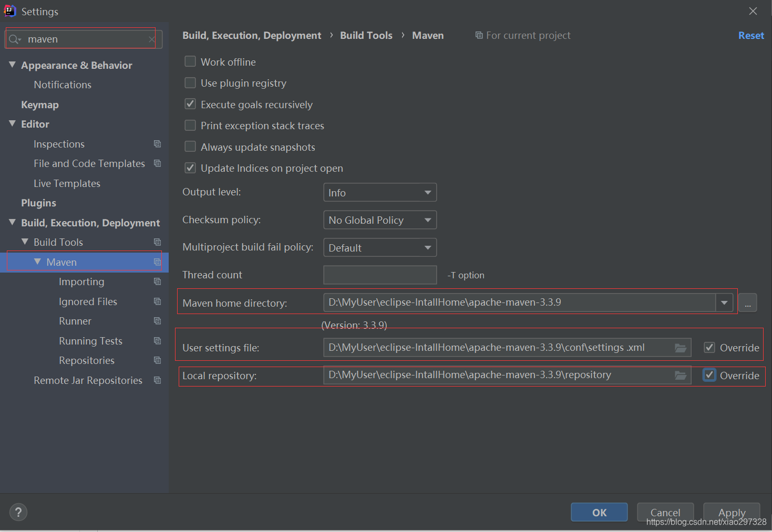Open the help question mark button
Viewport: 772px width, 532px height.
tap(18, 512)
